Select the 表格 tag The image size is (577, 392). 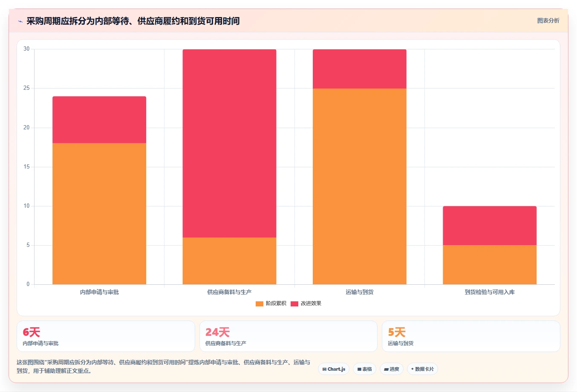coord(364,369)
